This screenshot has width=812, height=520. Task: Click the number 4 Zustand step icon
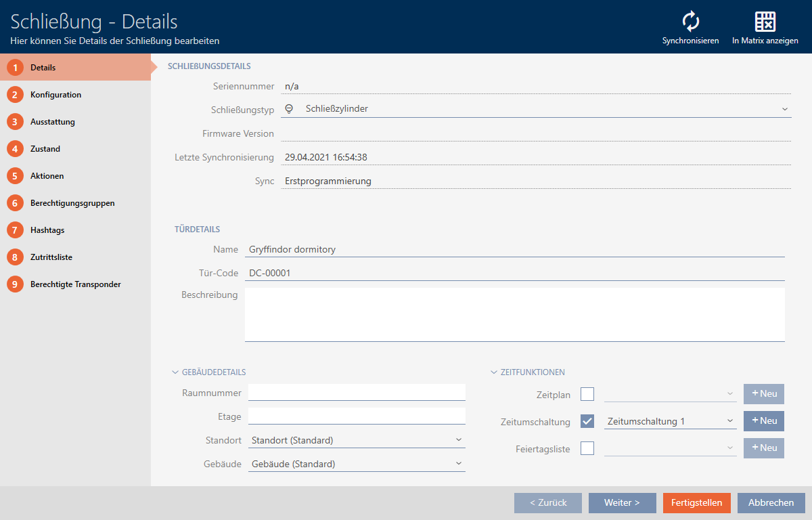[15, 149]
